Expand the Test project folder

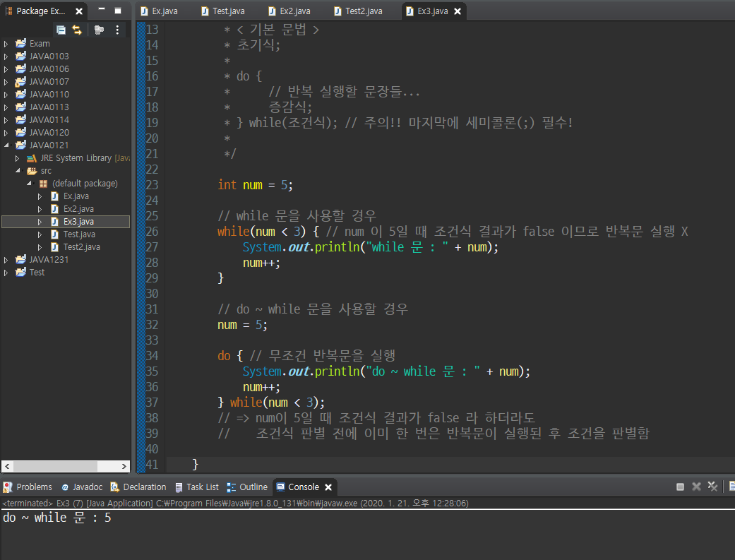6,273
